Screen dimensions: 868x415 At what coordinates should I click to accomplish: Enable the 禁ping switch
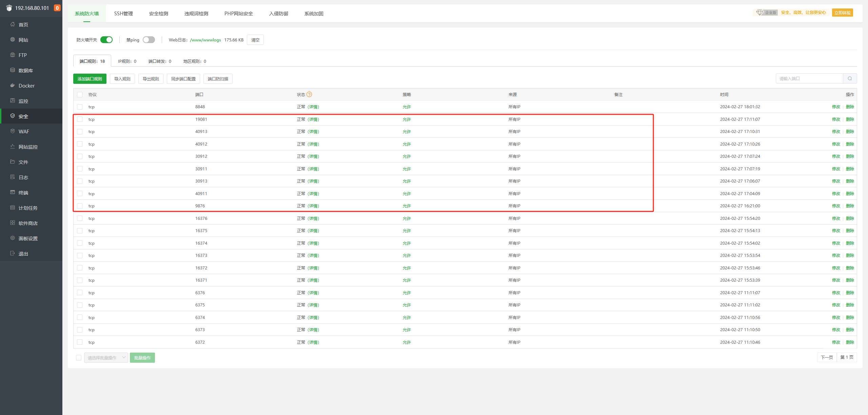pos(149,40)
